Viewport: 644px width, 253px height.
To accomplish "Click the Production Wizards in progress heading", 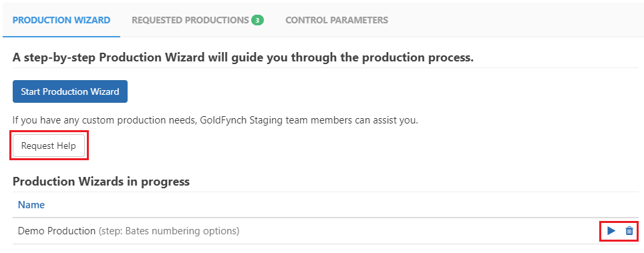I will [101, 182].
